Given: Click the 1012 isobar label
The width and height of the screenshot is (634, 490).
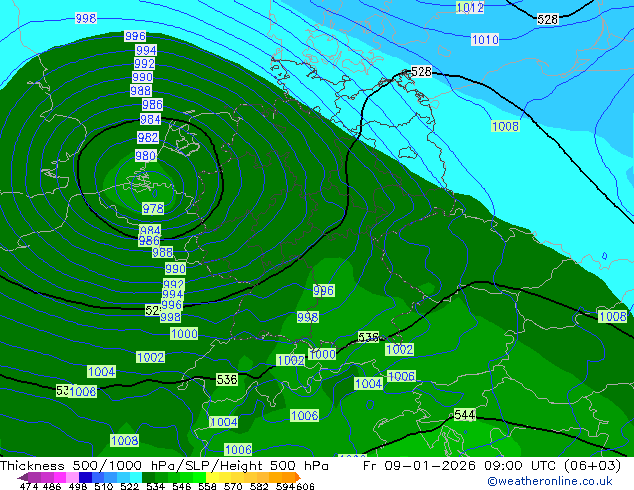Looking at the screenshot, I should (x=470, y=7).
